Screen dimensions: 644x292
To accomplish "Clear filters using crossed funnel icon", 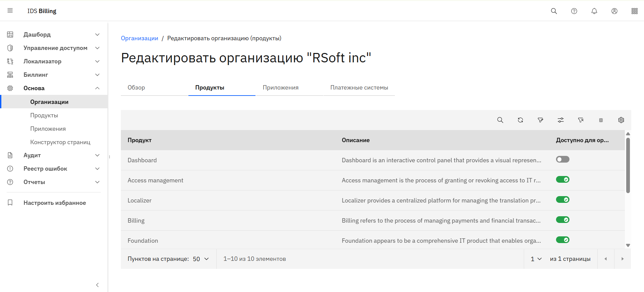I will 581,120.
